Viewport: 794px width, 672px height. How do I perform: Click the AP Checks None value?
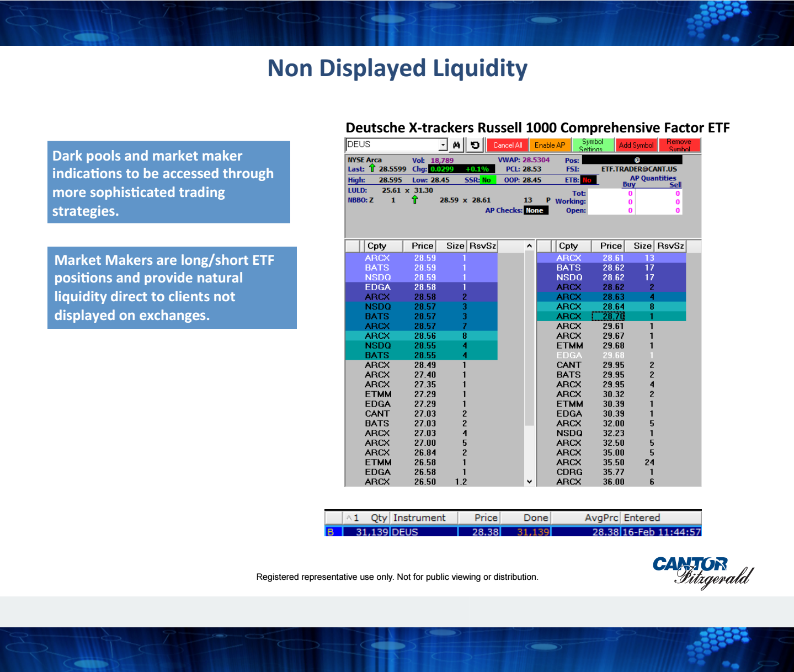click(535, 210)
